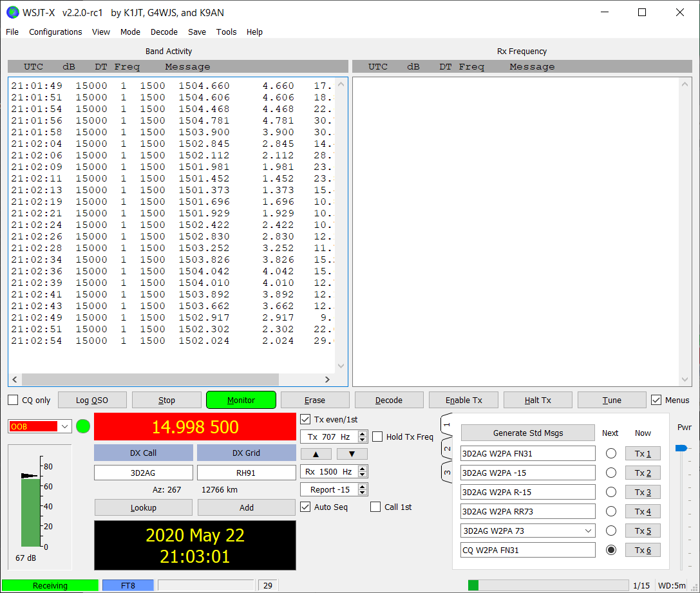The image size is (700, 593).
Task: Increase the Report -15 spinner
Action: pos(363,486)
